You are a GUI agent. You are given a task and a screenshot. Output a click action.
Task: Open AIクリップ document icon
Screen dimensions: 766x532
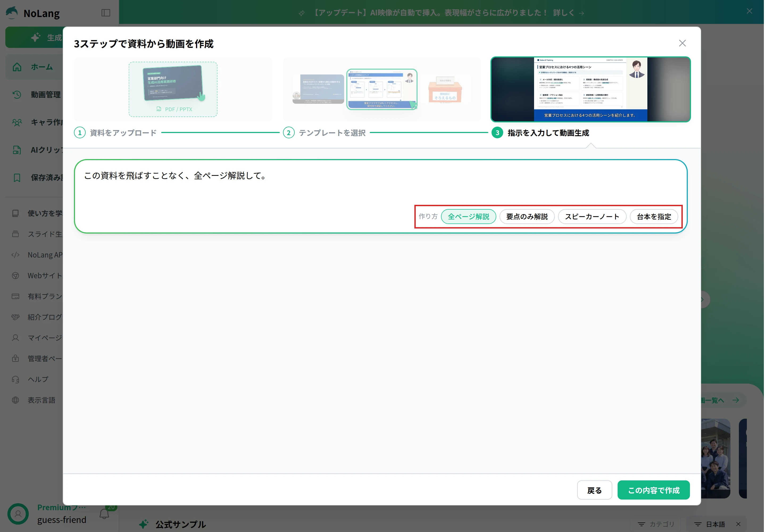[17, 150]
